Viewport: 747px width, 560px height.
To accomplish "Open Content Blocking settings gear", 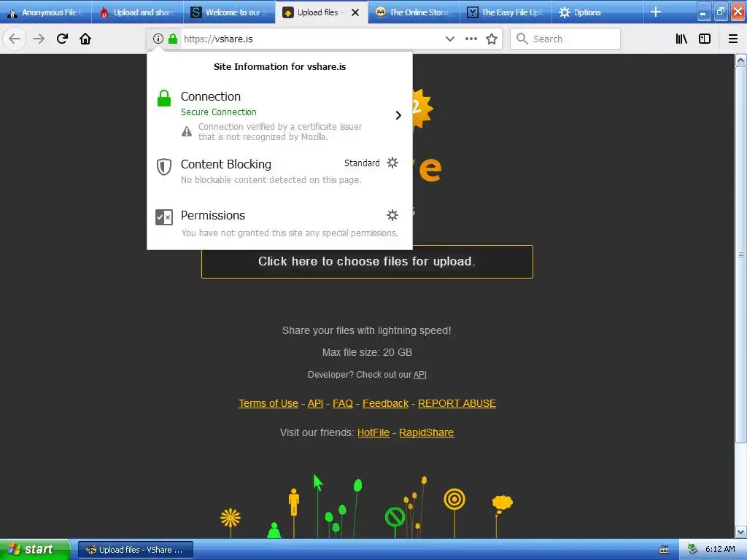I will [392, 163].
